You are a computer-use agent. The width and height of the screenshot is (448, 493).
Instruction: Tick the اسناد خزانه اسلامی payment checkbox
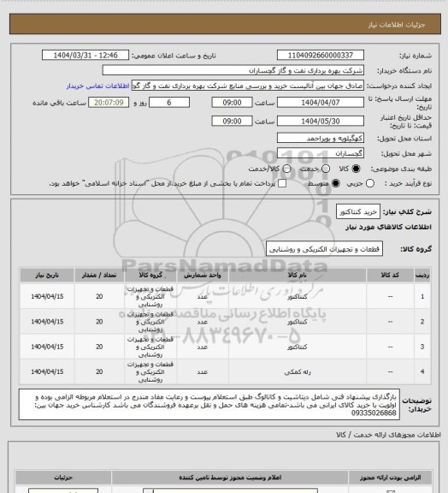tap(282, 183)
